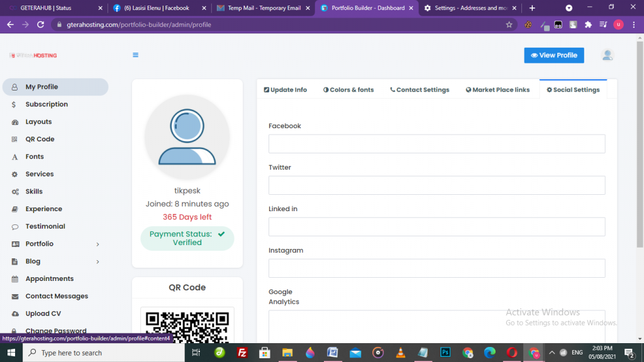This screenshot has width=644, height=362.
Task: Focus the Twitter input field
Action: coord(436,185)
